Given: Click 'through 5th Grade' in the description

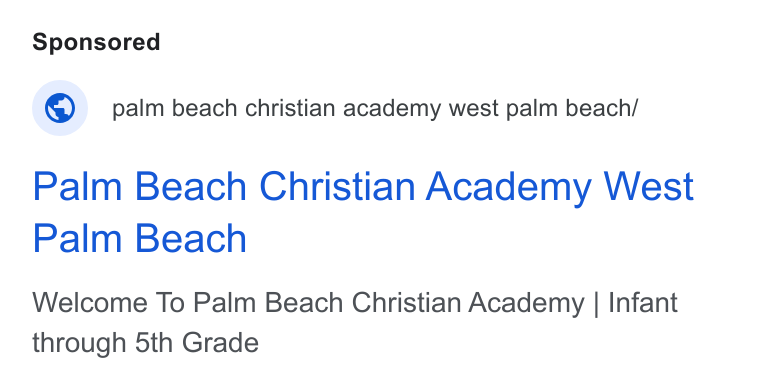Looking at the screenshot, I should (145, 343).
